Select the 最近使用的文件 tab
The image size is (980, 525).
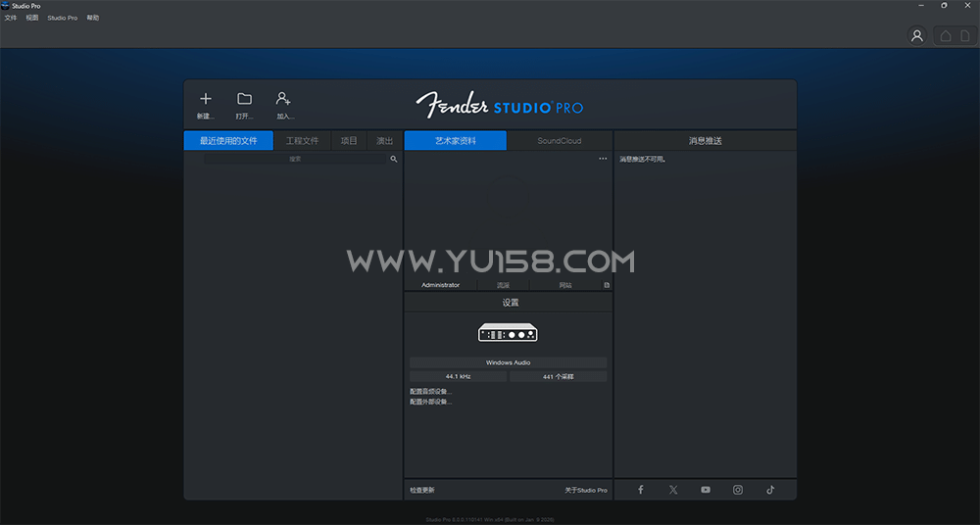point(228,141)
